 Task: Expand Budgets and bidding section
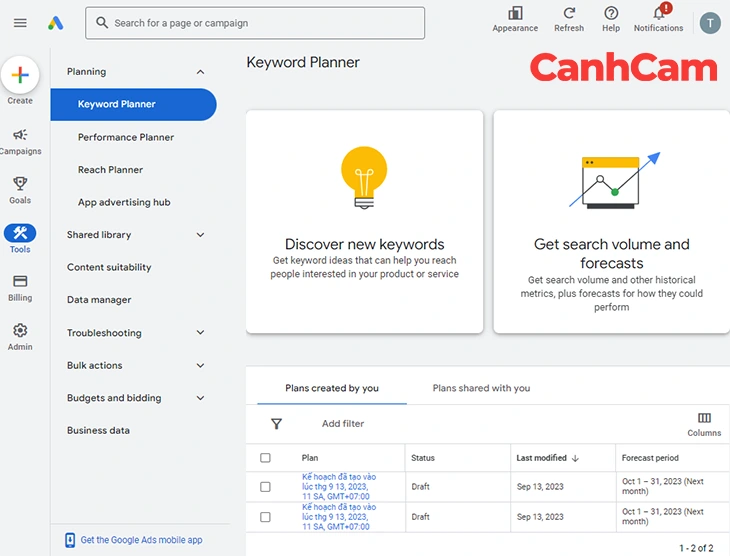(135, 398)
